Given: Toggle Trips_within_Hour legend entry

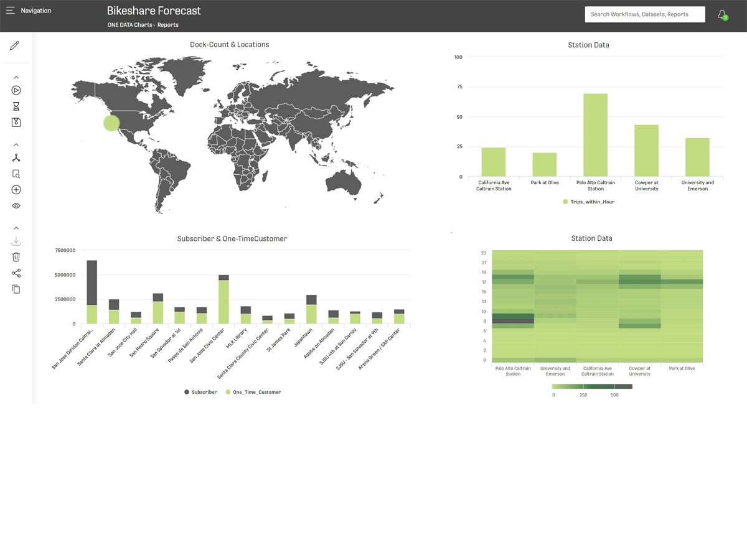Looking at the screenshot, I should pyautogui.click(x=588, y=202).
